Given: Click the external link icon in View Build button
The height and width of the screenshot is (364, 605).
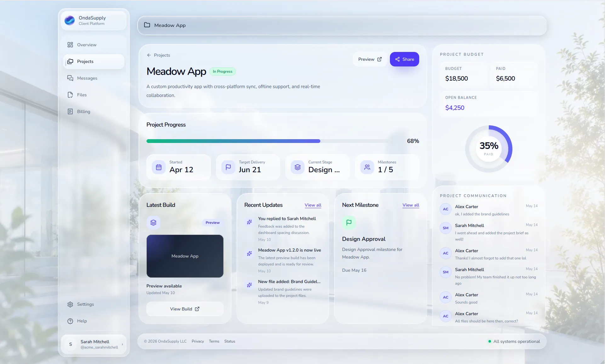Looking at the screenshot, I should [x=197, y=309].
